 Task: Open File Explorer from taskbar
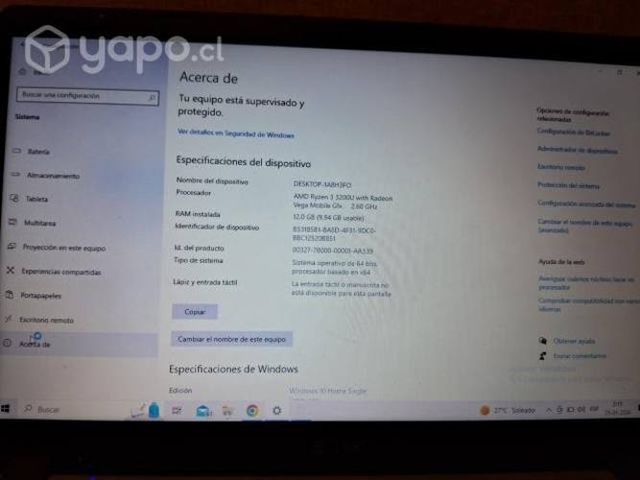pos(227,411)
